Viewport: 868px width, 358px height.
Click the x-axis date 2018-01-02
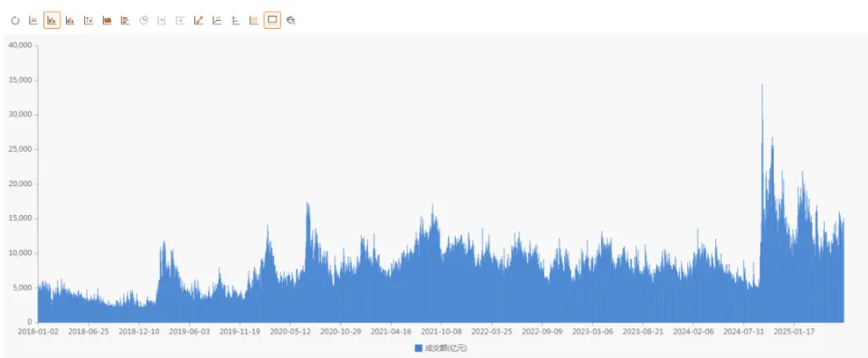pyautogui.click(x=38, y=332)
